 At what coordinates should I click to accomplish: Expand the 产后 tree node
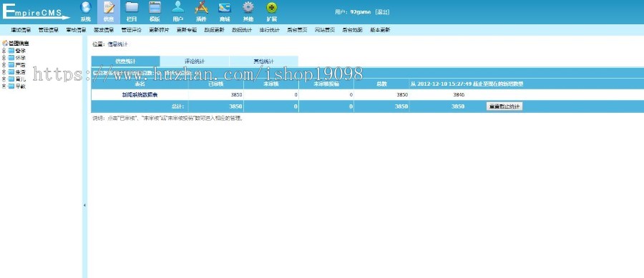pyautogui.click(x=4, y=65)
